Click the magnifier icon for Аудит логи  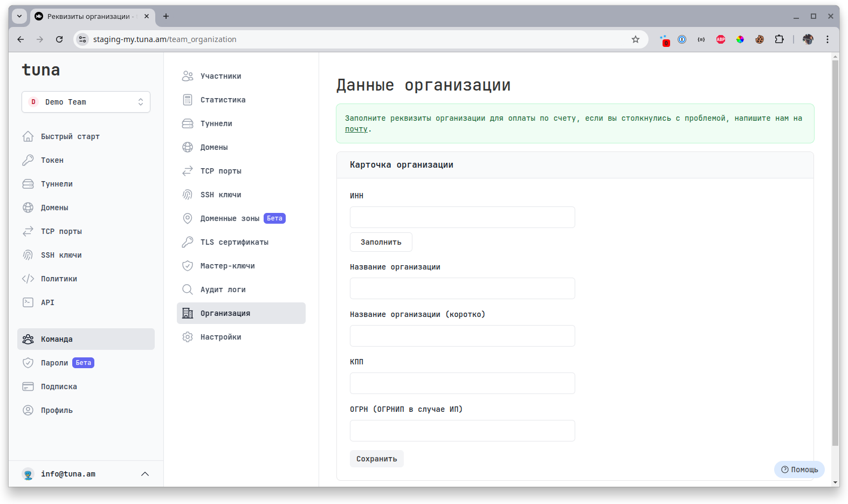click(188, 289)
